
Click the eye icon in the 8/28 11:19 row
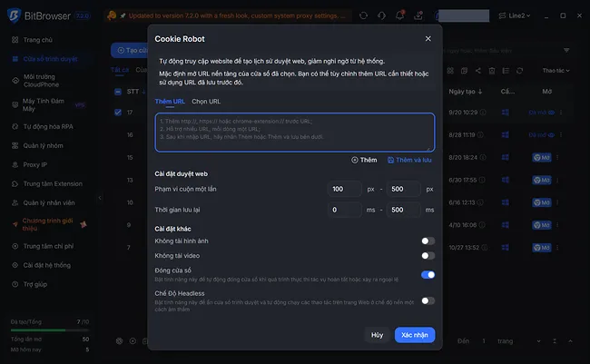point(551,134)
